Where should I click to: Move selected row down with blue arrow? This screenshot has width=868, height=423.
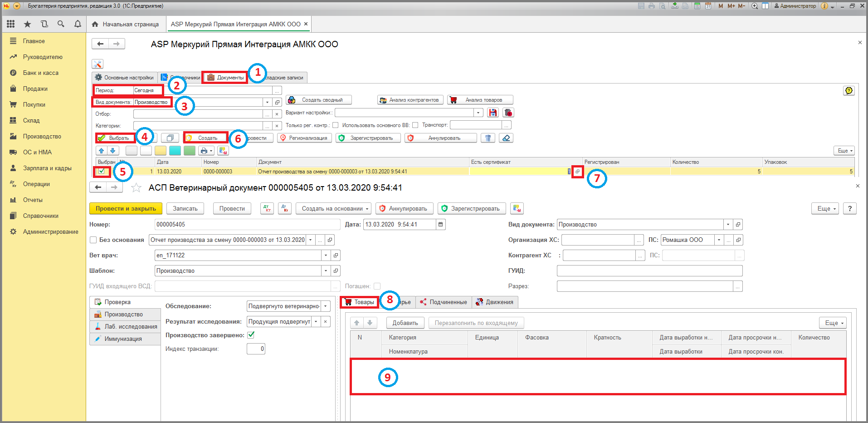113,151
